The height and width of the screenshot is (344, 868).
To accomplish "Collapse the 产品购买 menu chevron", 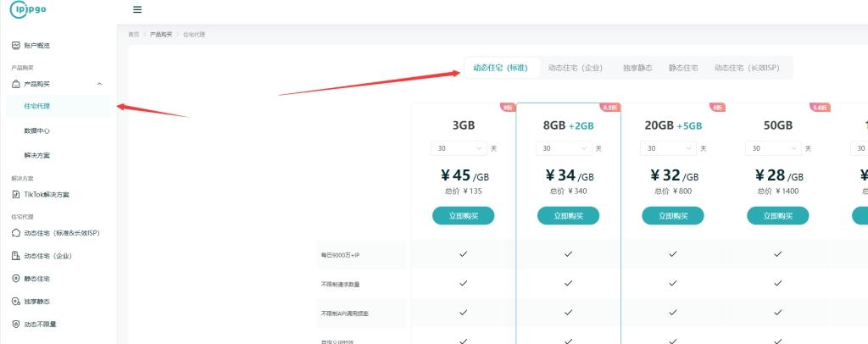I will (100, 84).
